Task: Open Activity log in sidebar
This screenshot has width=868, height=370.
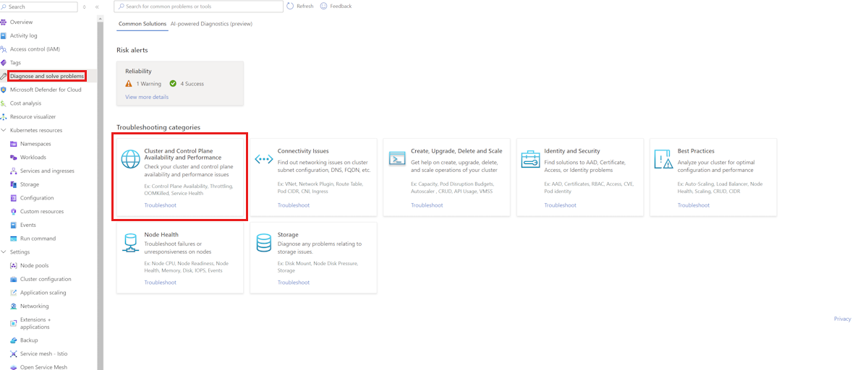Action: [x=24, y=35]
